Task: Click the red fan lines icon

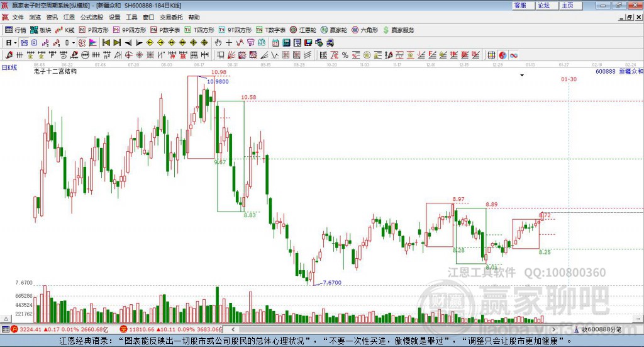Action: pos(231,55)
